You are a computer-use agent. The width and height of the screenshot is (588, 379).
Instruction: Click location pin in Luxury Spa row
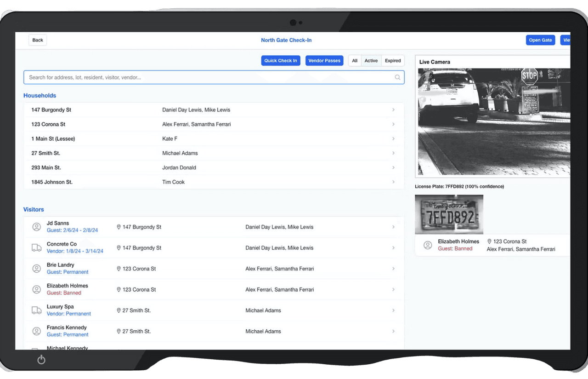point(119,310)
